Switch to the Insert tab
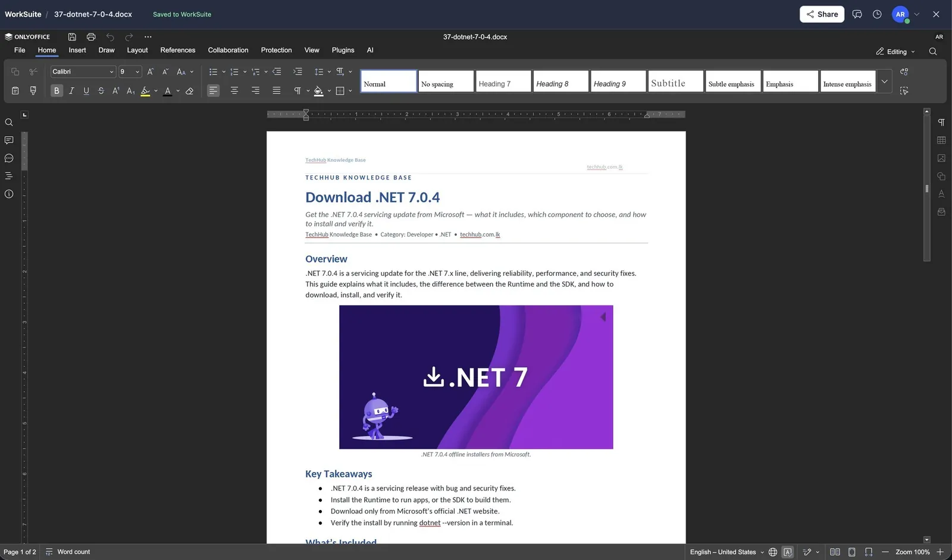952x560 pixels. [77, 51]
